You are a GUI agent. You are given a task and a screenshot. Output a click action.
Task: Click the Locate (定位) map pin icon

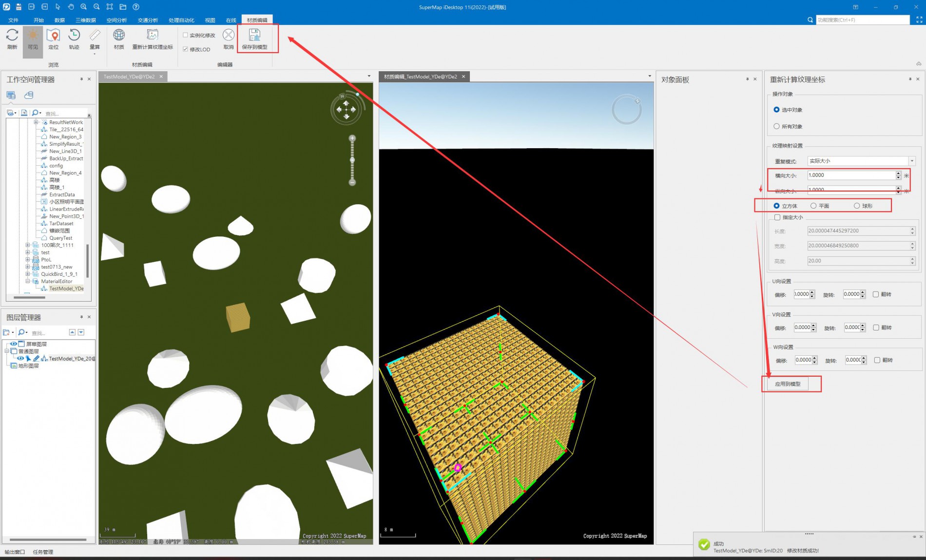click(54, 35)
